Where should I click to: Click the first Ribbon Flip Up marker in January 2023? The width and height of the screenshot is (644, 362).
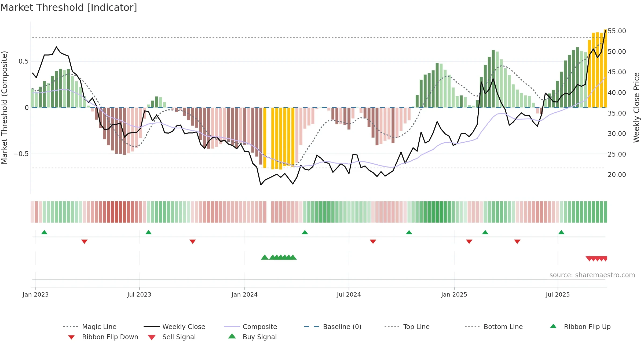click(x=44, y=232)
